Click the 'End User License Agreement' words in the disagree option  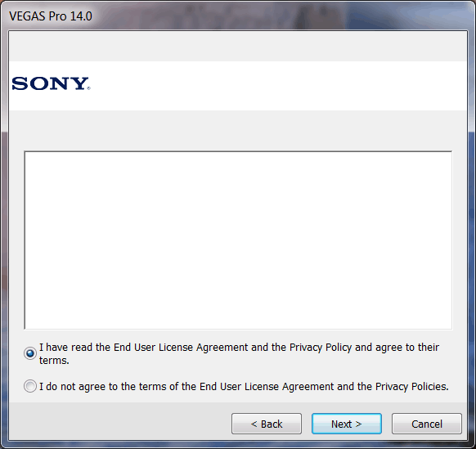(x=267, y=387)
